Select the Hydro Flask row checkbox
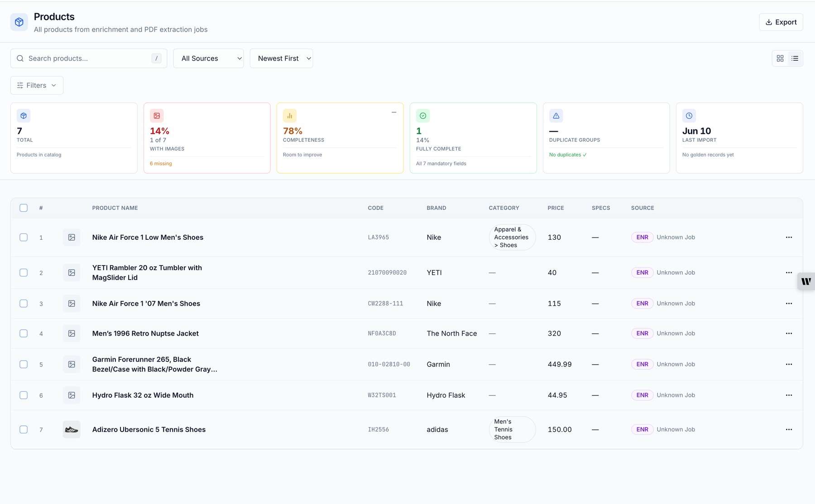The width and height of the screenshot is (815, 504). click(x=24, y=395)
